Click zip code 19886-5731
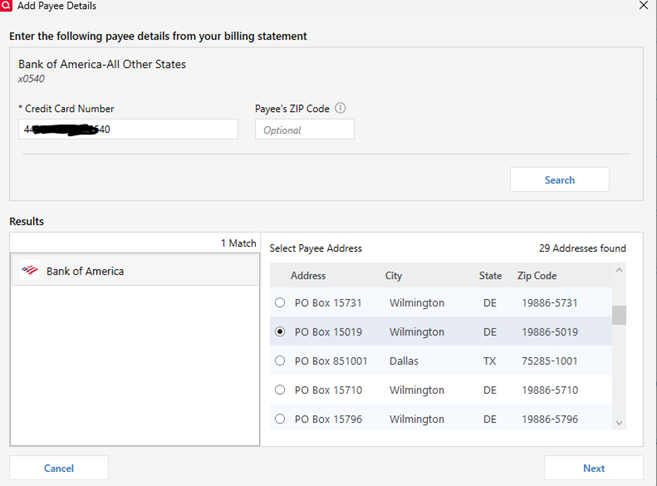The height and width of the screenshot is (486, 657). [550, 303]
